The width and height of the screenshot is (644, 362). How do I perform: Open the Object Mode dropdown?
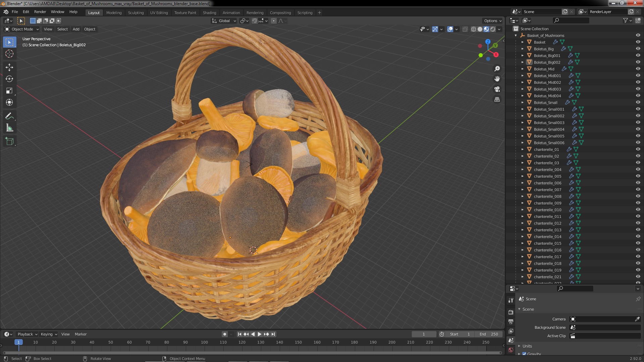click(x=22, y=29)
